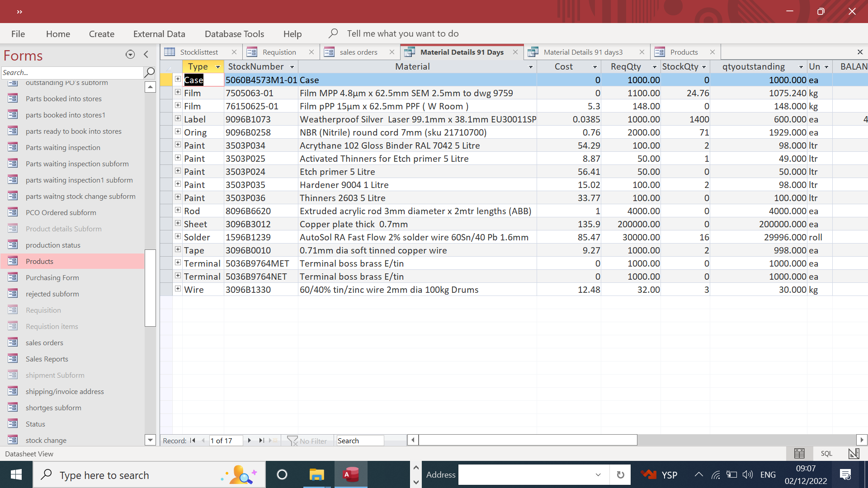
Task: Switch to SQL view in the status bar
Action: click(826, 453)
